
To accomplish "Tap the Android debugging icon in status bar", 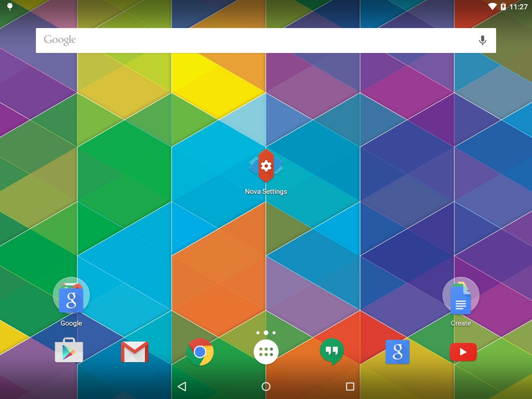I will point(9,7).
